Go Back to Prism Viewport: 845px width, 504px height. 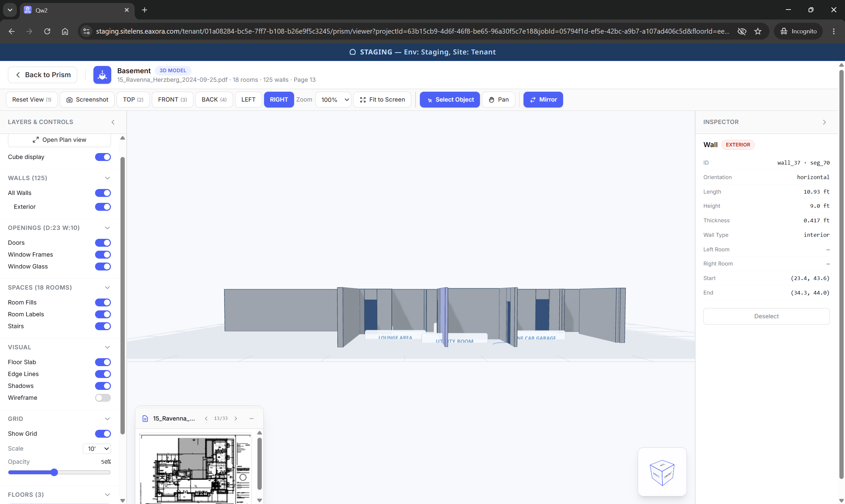point(43,75)
